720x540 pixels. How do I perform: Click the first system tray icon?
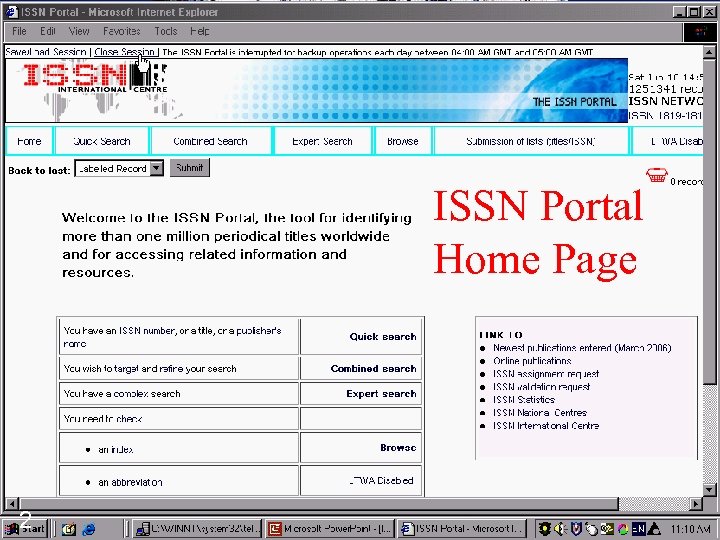tap(545, 529)
